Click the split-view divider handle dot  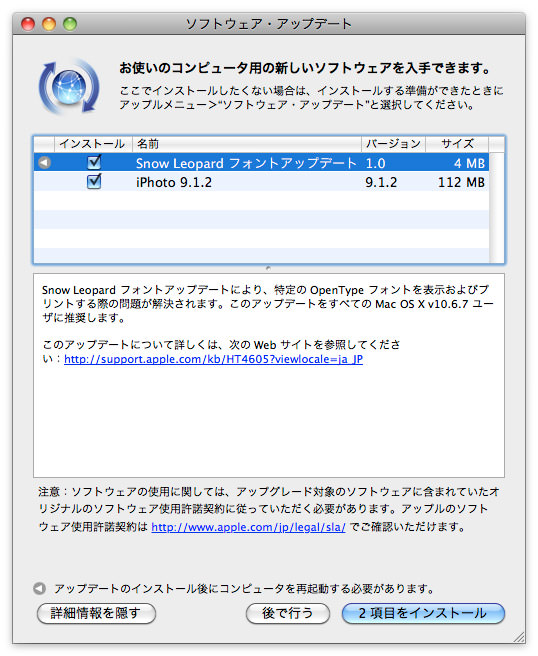coord(268,268)
